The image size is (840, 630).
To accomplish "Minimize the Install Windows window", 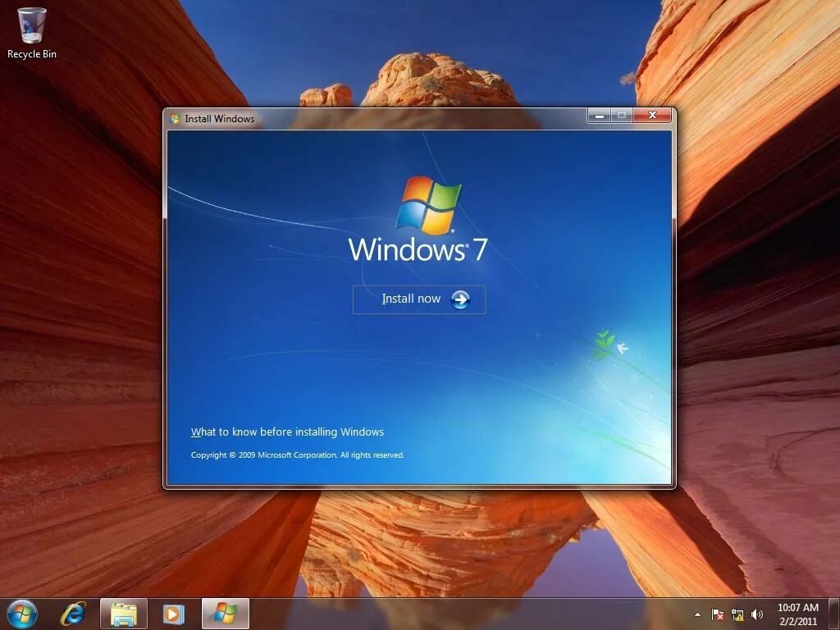I will point(599,115).
